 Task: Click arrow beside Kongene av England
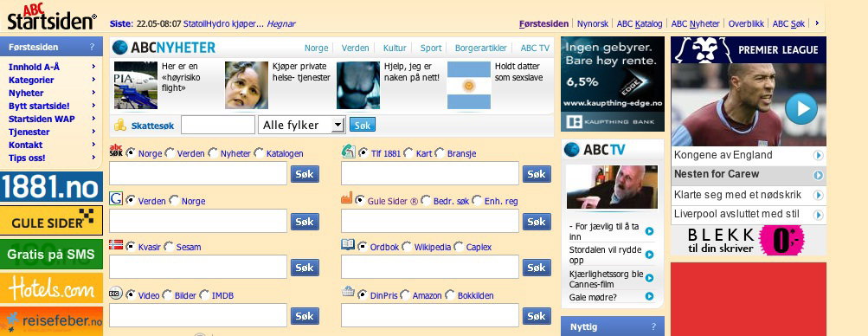[818, 156]
